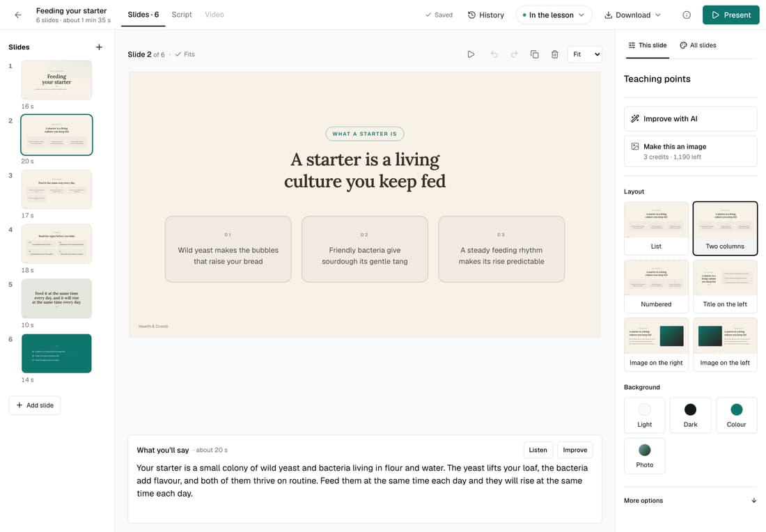Click the plus icon beside Slides heading
Image resolution: width=766 pixels, height=532 pixels.
coord(99,47)
